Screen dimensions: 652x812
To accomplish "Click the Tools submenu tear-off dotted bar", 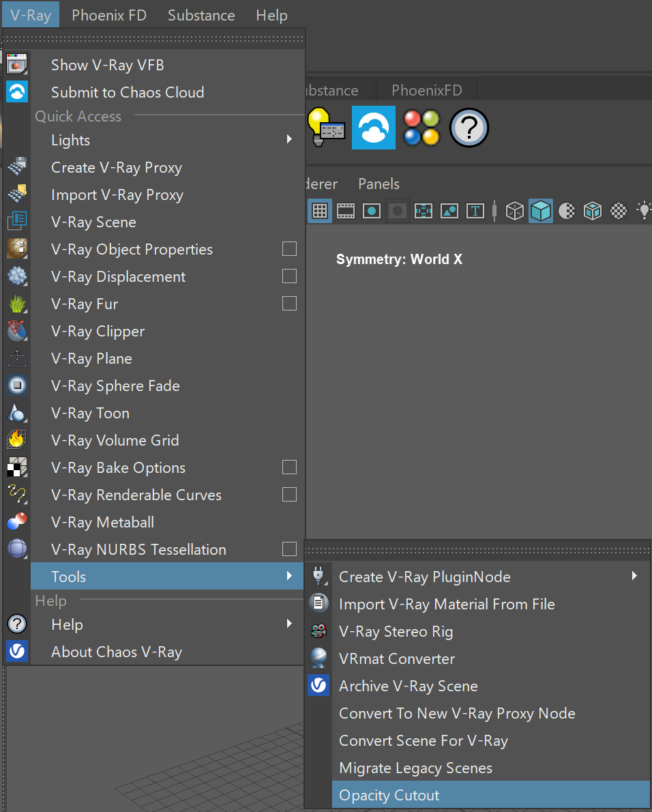I will (x=477, y=551).
